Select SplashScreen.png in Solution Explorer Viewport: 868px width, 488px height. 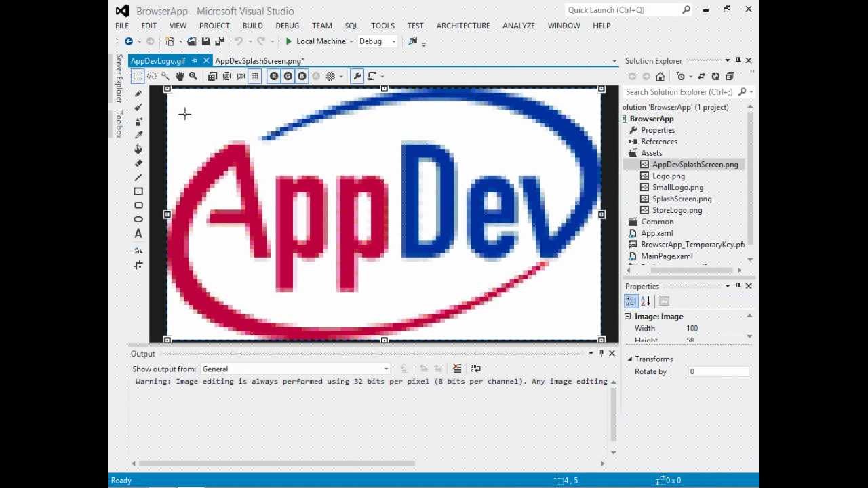click(682, 199)
